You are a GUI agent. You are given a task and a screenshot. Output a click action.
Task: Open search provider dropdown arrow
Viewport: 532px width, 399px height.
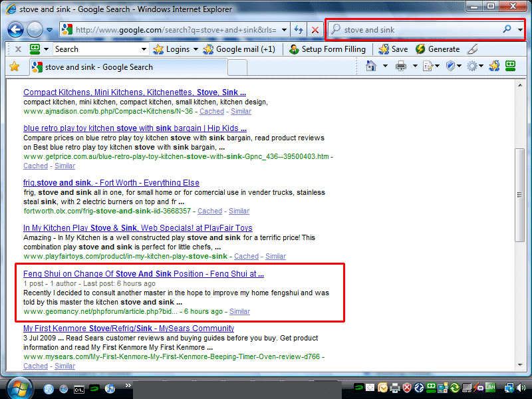click(520, 30)
